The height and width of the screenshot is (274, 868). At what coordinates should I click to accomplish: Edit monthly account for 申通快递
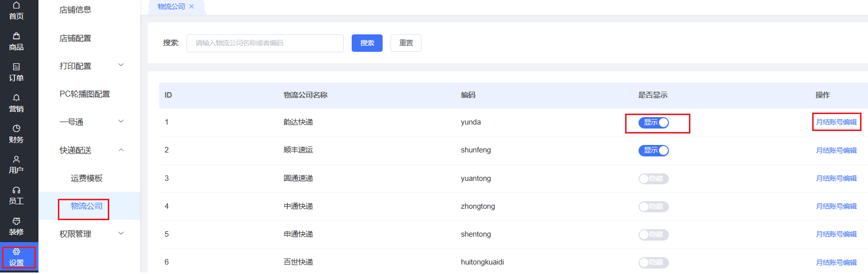(837, 234)
